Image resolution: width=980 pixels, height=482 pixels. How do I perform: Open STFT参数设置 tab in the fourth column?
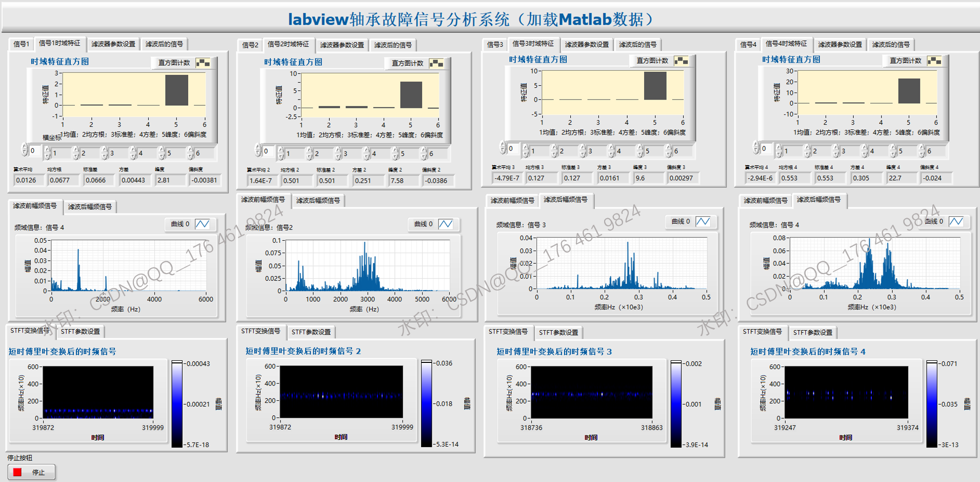click(813, 333)
